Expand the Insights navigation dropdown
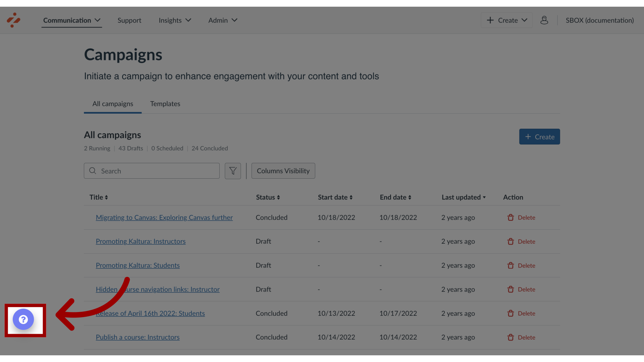The image size is (644, 362). point(175,20)
